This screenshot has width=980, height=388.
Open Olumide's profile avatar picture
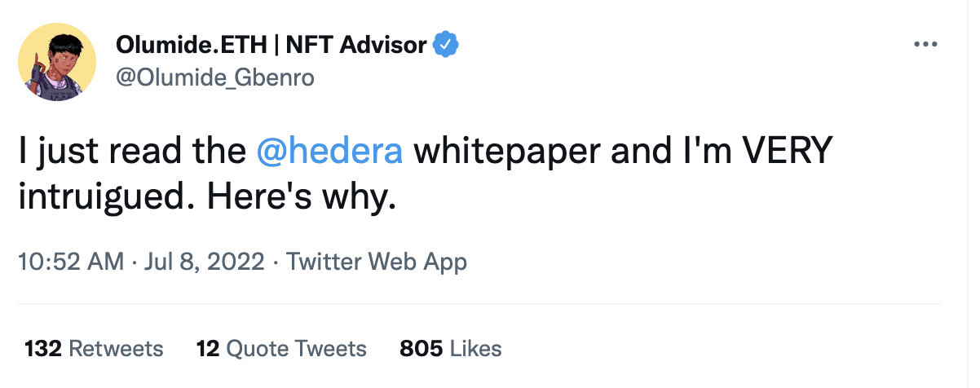[57, 62]
